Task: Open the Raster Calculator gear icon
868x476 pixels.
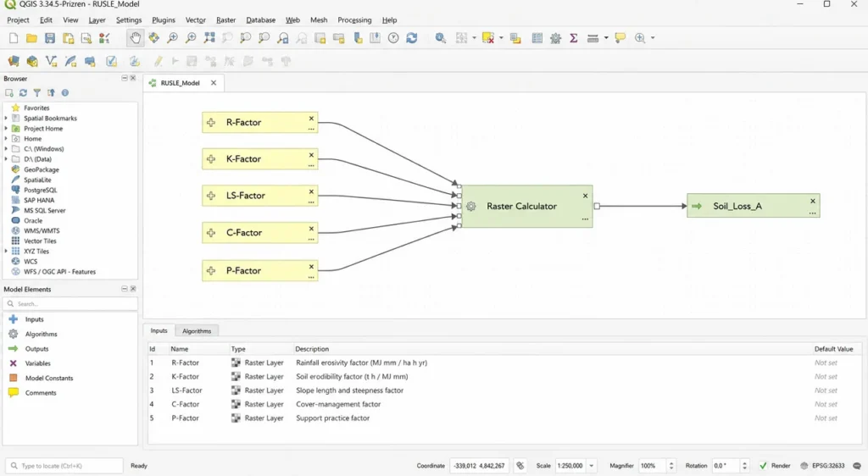Action: (x=471, y=206)
